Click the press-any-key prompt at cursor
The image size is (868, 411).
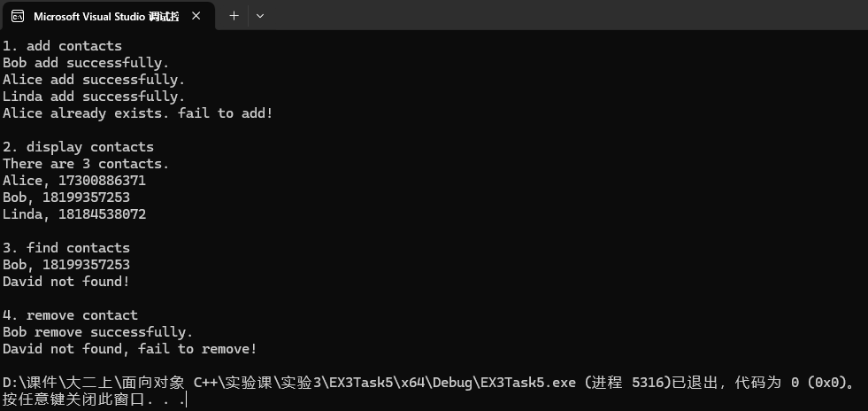(x=93, y=399)
